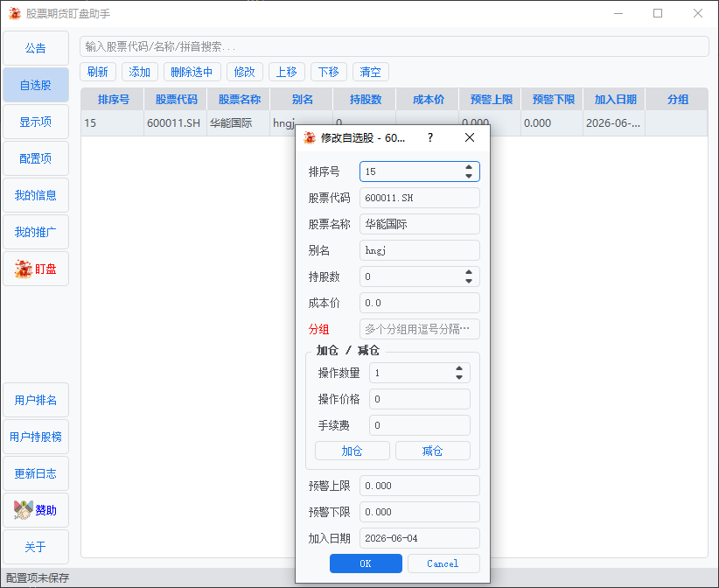Decrease the 排序号 value with down arrow
Viewport: 719px width, 588px height.
pos(469,176)
